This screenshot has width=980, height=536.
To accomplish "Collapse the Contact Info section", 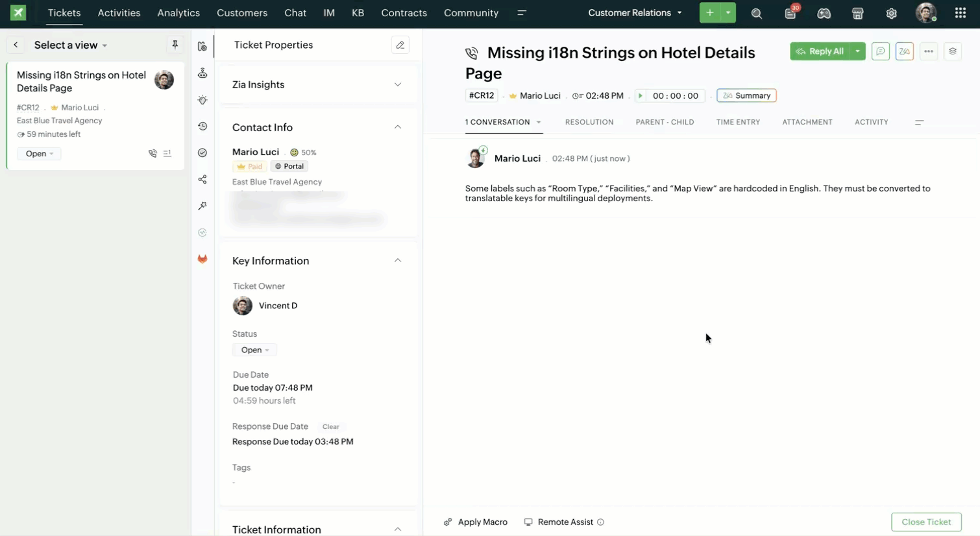I will 397,127.
